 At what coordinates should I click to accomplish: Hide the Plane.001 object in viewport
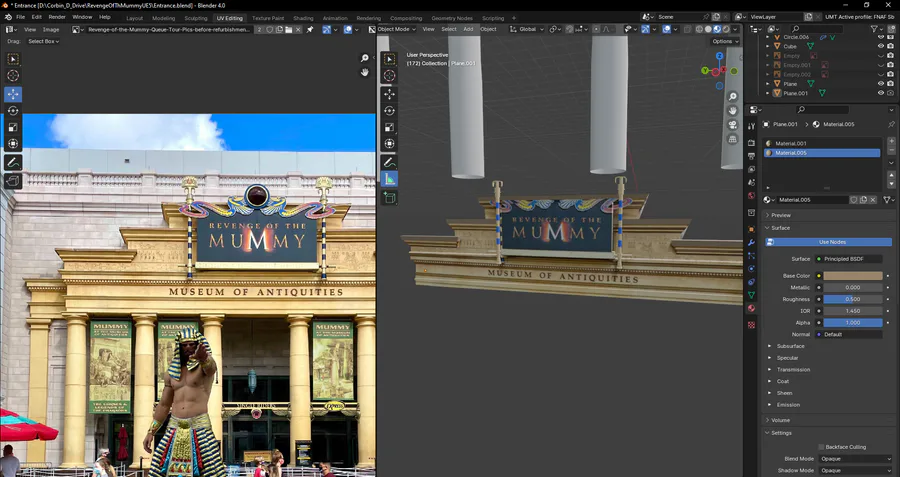pyautogui.click(x=881, y=93)
